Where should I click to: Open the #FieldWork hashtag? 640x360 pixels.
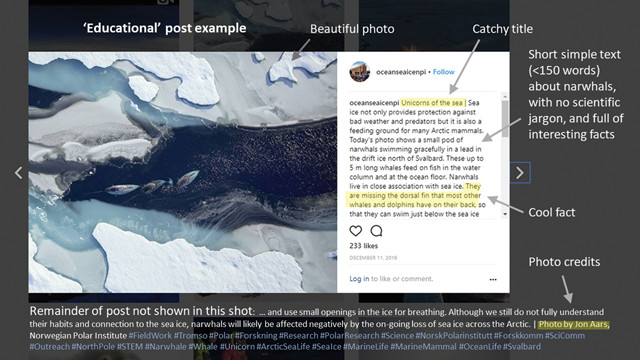(150, 336)
